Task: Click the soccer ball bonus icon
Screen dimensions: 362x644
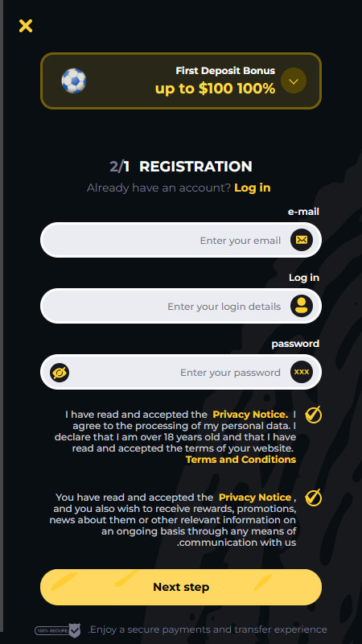Action: [74, 80]
